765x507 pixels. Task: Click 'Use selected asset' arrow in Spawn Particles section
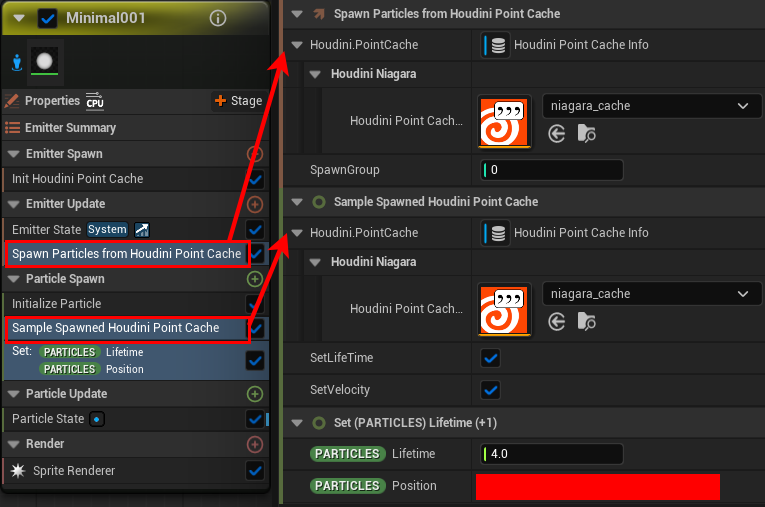(557, 133)
